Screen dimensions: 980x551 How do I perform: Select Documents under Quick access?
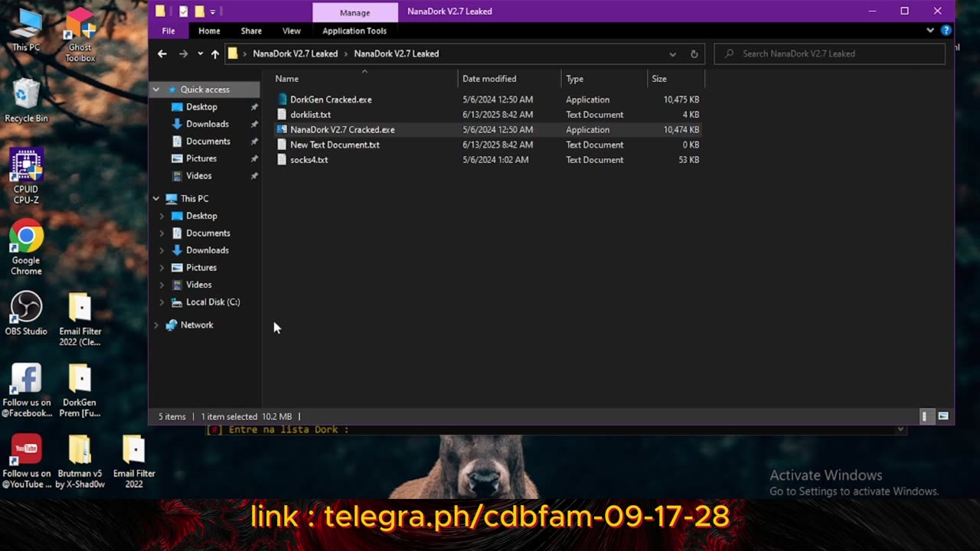pyautogui.click(x=208, y=142)
